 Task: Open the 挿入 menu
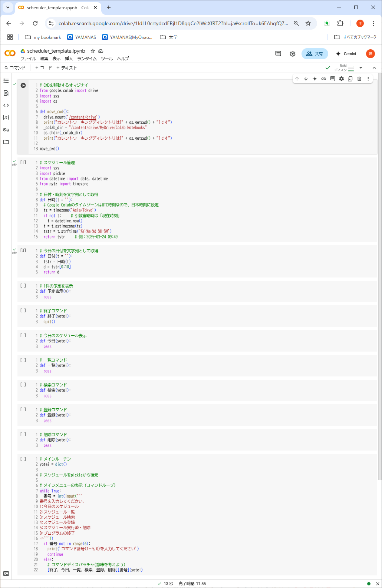(69, 59)
